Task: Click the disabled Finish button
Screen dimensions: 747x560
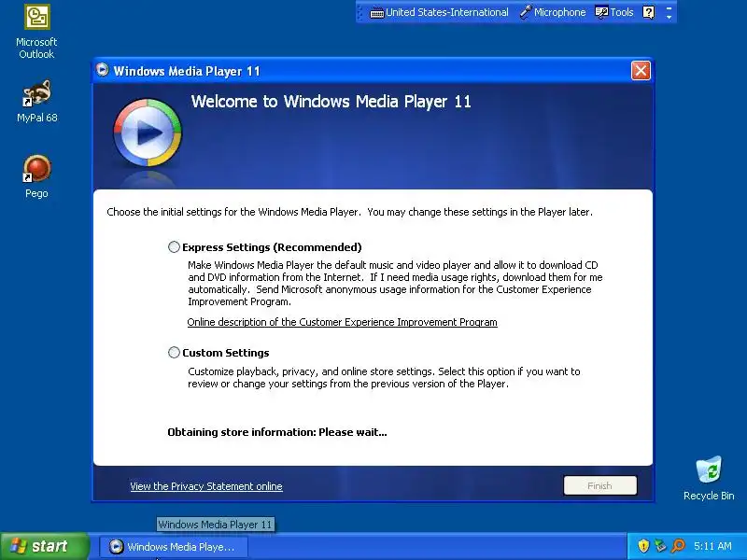Action: coord(599,485)
